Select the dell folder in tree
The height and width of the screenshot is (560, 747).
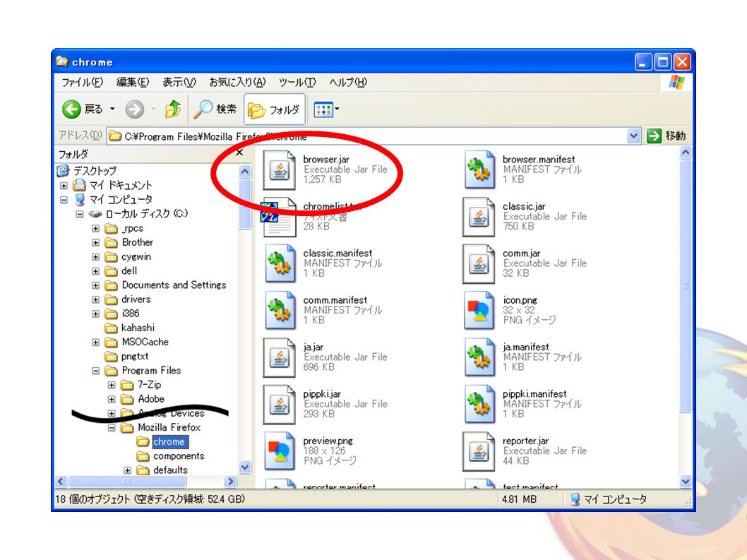129,270
